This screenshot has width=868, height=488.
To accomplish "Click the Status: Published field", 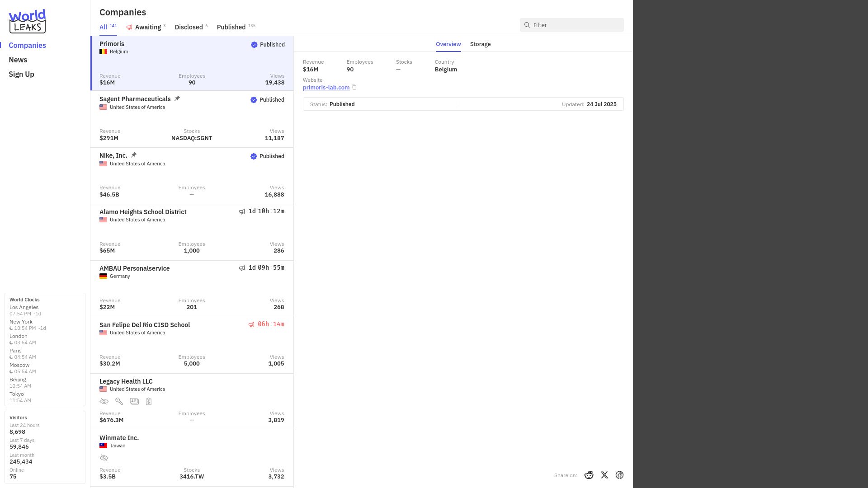I will [x=332, y=104].
